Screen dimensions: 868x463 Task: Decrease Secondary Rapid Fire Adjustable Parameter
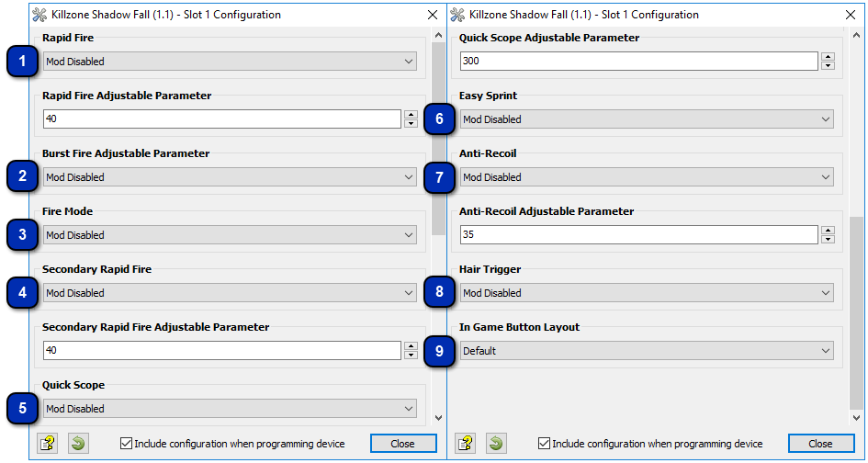pos(411,355)
